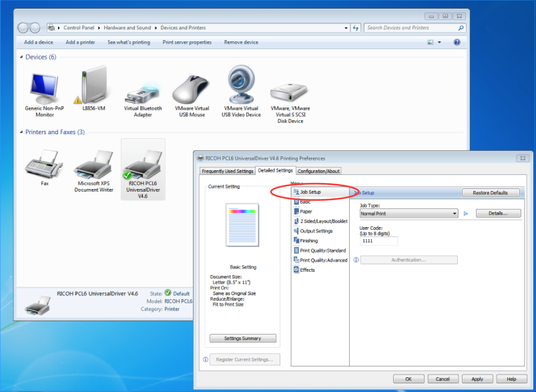Collapse the Devices section group
Viewport: 536px width, 392px height.
(21, 57)
